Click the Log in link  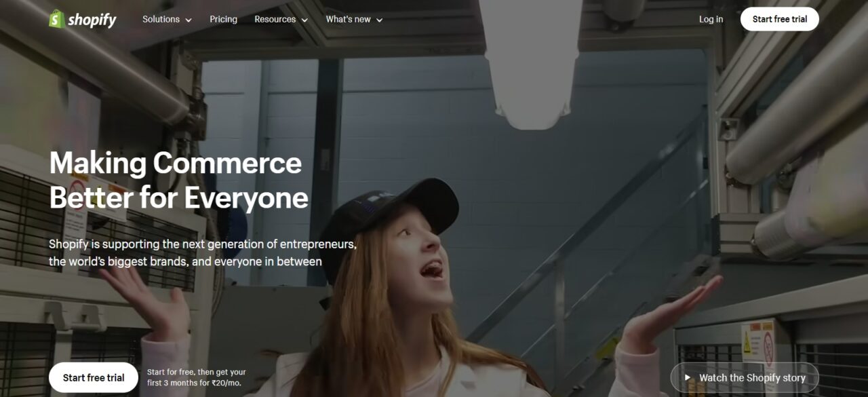click(711, 19)
